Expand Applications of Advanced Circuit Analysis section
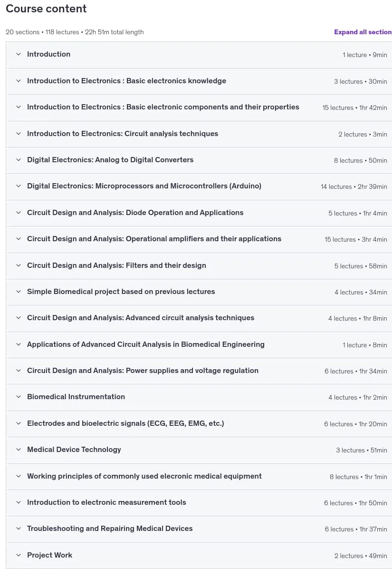Image resolution: width=392 pixels, height=569 pixels. [199, 345]
